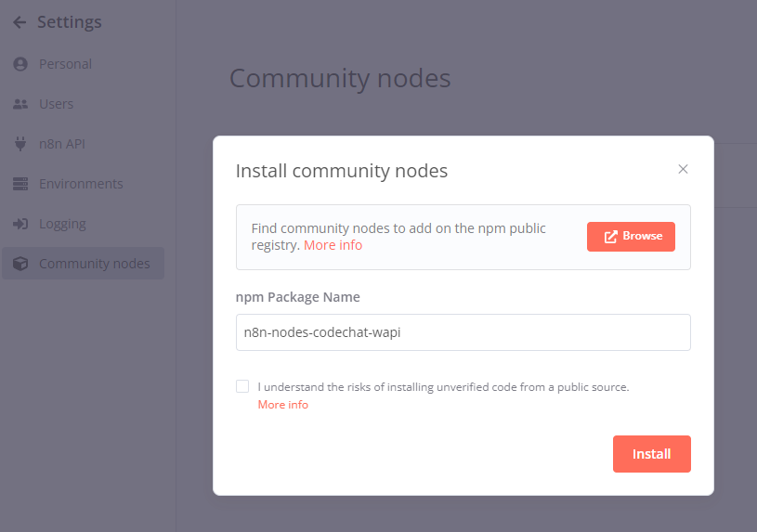The width and height of the screenshot is (757, 532).
Task: Open More info link below risks checkbox
Action: [283, 405]
